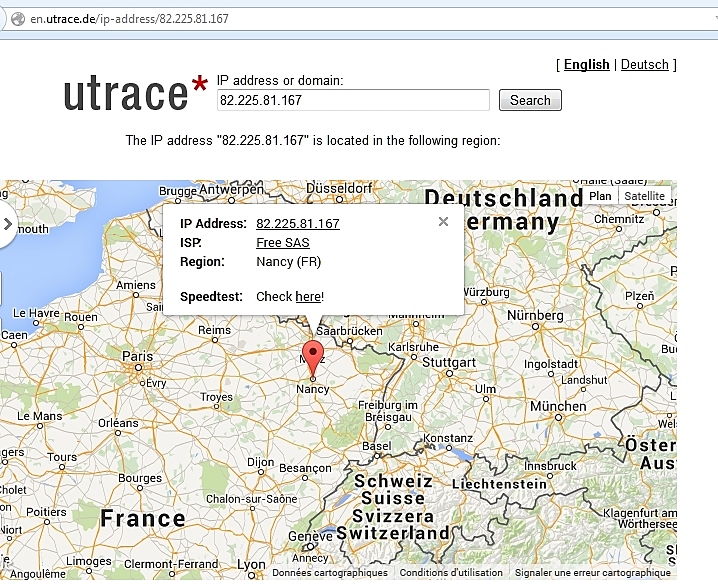The width and height of the screenshot is (718, 584).
Task: Open Données cartographiques link
Action: click(330, 573)
